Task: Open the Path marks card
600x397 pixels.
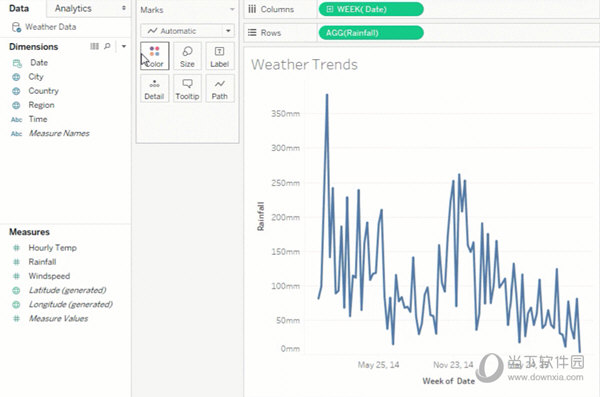Action: [x=219, y=88]
